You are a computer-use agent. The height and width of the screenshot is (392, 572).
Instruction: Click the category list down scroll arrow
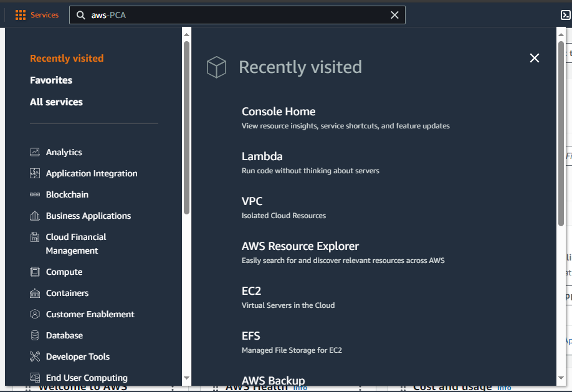click(x=186, y=378)
